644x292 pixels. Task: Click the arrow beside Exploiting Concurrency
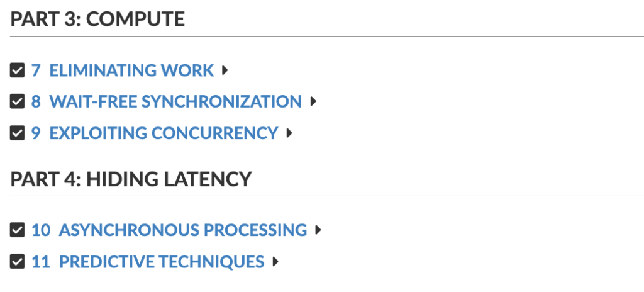point(289,133)
